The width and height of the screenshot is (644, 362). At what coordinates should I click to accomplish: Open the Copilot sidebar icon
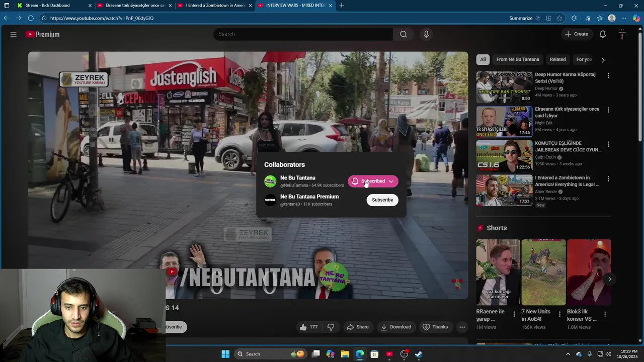tap(636, 18)
